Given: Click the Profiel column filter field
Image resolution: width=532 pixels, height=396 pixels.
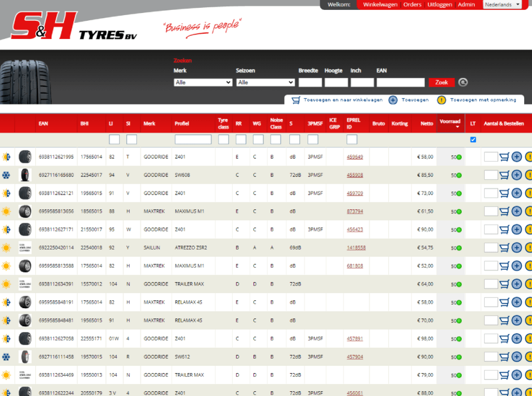Looking at the screenshot, I should pyautogui.click(x=193, y=139).
